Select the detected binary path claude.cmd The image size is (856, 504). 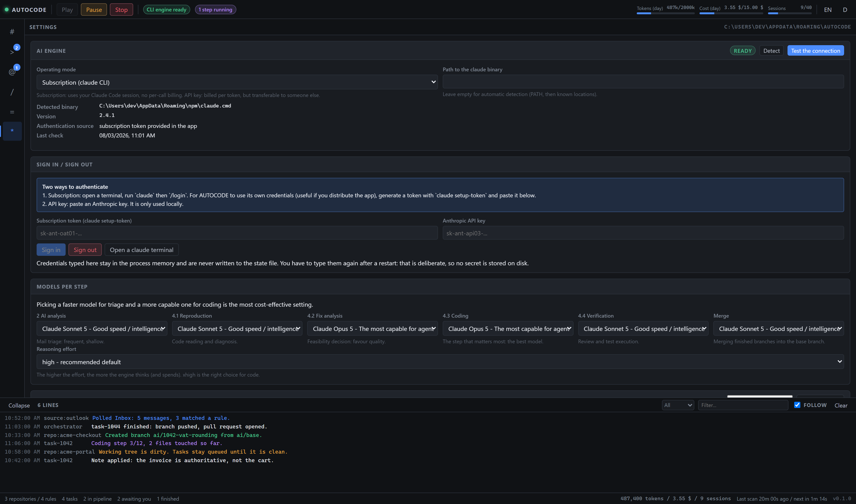click(165, 106)
